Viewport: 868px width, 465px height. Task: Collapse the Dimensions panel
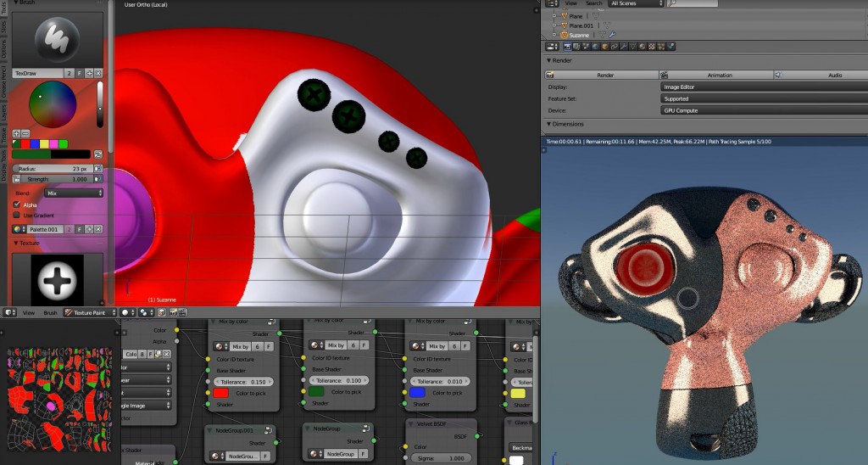pos(549,124)
